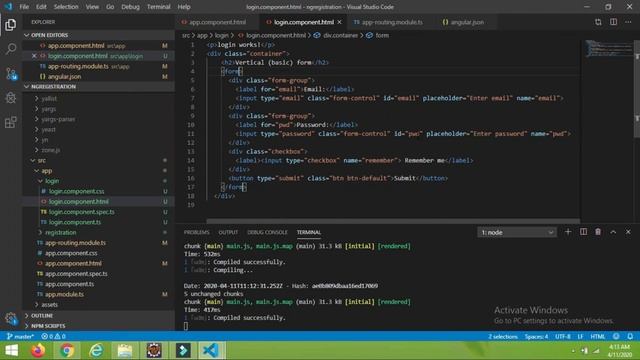The image size is (640, 360).
Task: Launch Firefox from the taskbar
Action: point(38,351)
